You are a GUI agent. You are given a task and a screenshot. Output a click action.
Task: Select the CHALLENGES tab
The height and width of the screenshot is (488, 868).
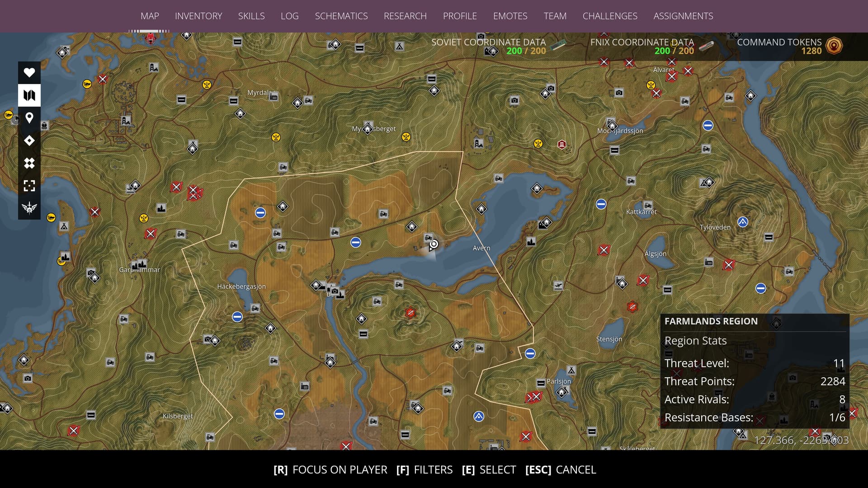(610, 16)
